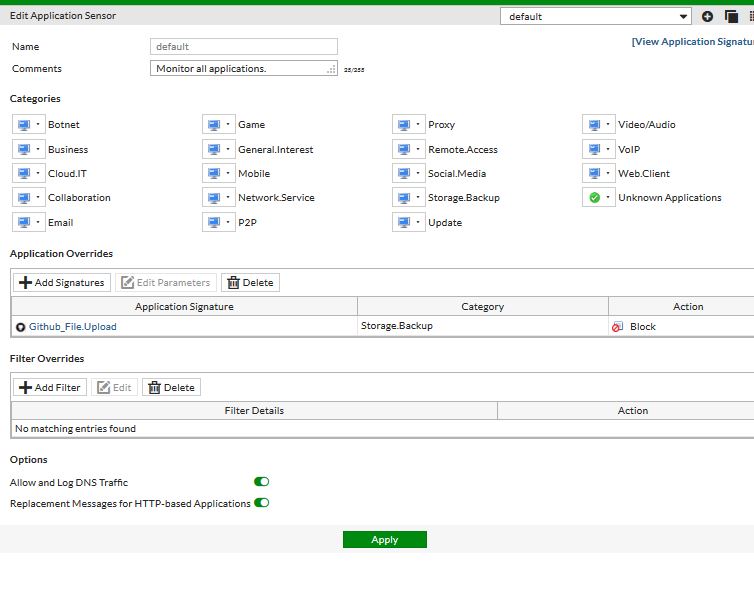754x593 pixels.
Task: Click the Botnet category monitor icon
Action: [x=23, y=125]
